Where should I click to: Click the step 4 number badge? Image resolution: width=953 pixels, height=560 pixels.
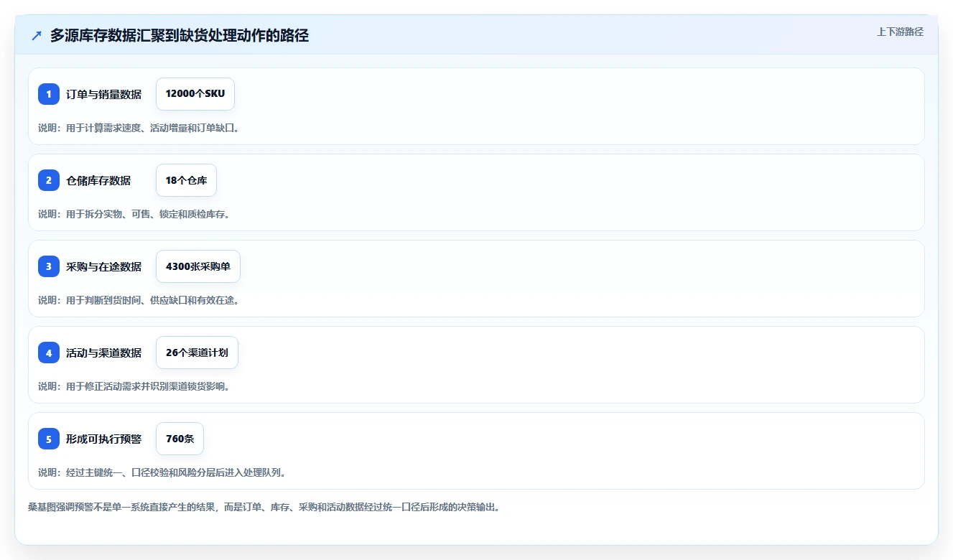pyautogui.click(x=49, y=353)
